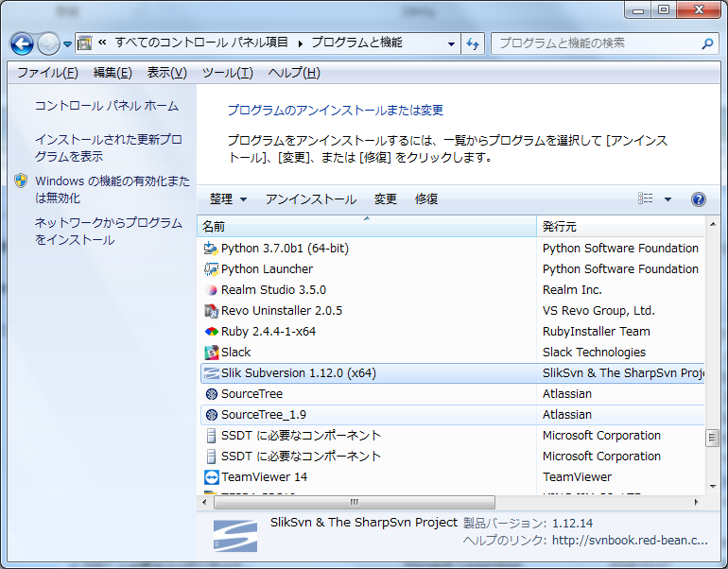728x569 pixels.
Task: Open the ファイル(F) menu
Action: pos(47,73)
